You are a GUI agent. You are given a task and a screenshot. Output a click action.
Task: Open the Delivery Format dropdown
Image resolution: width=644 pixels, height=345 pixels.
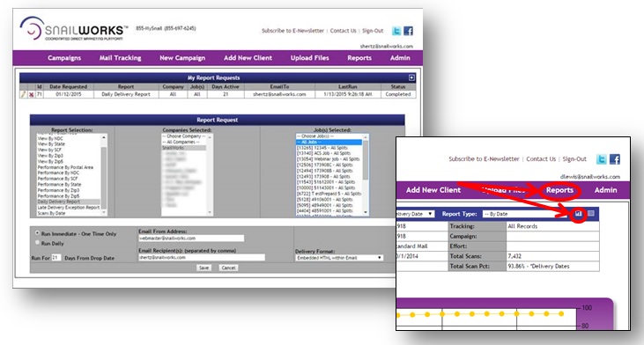tap(339, 258)
